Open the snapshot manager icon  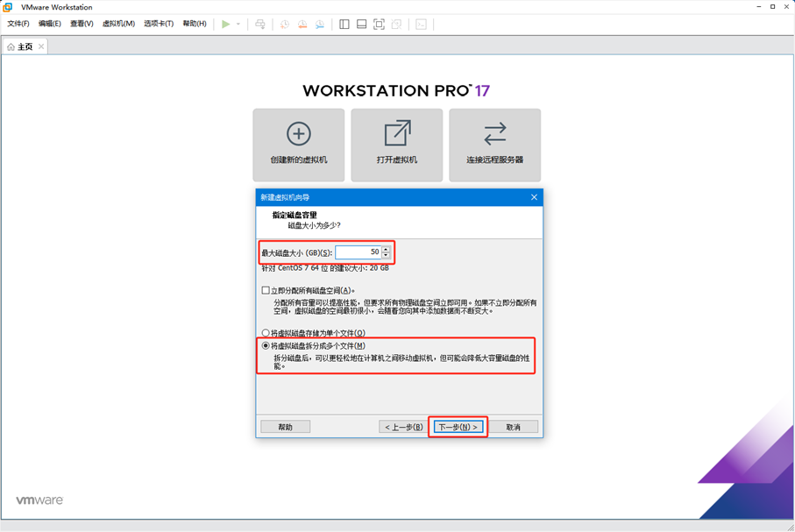[320, 24]
